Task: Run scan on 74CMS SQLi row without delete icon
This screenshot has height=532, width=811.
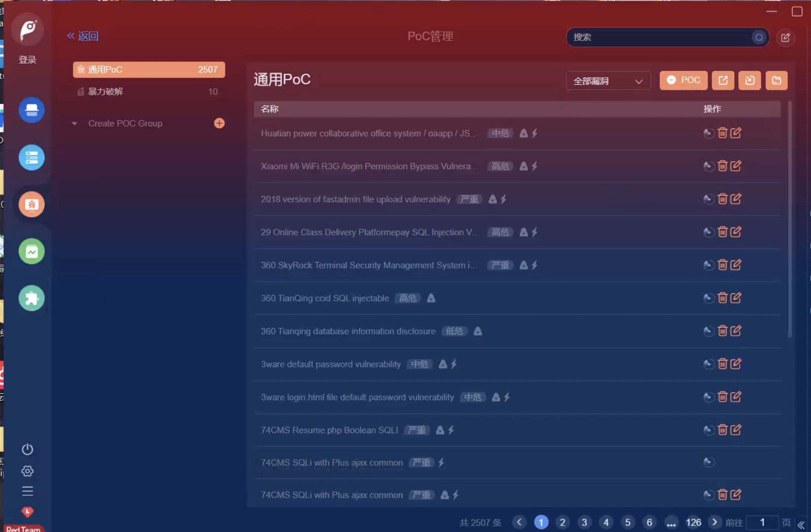Action: 708,462
